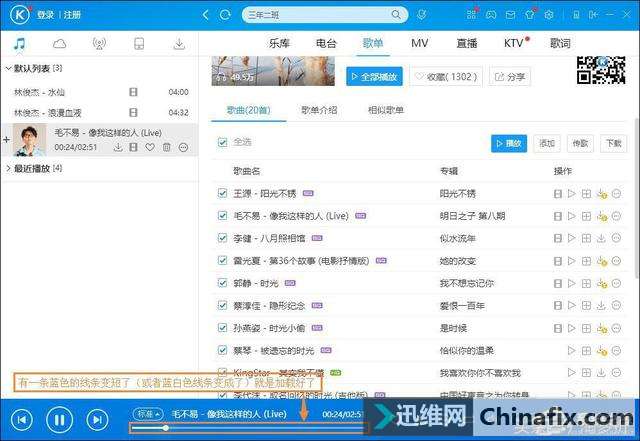Play MV for 林俊杰 - 浪漫血液
640x441 pixels.
click(x=133, y=112)
